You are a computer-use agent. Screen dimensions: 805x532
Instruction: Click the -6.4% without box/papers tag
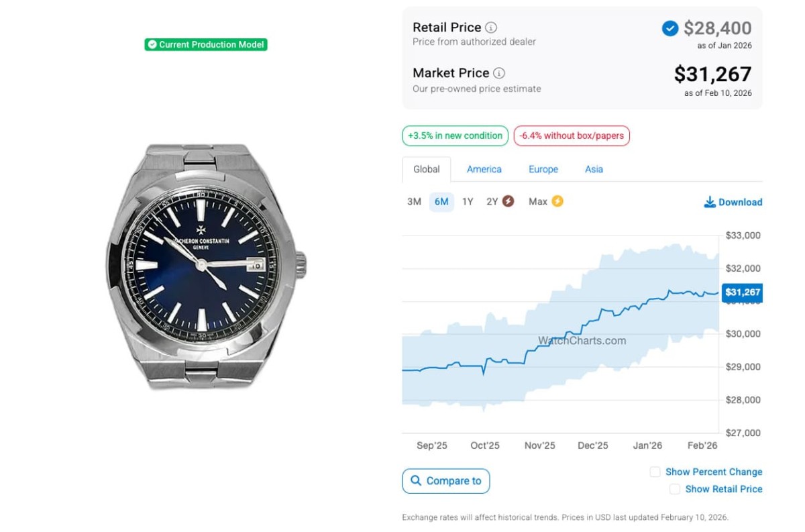pyautogui.click(x=572, y=136)
